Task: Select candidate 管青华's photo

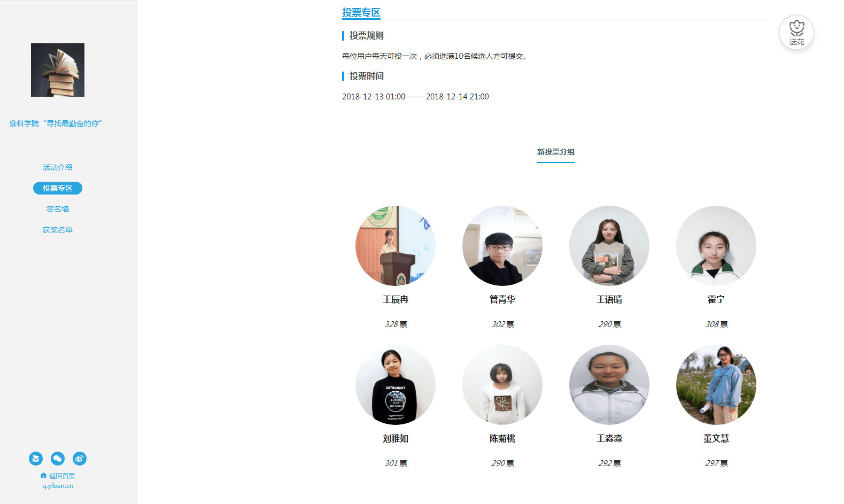Action: point(502,246)
